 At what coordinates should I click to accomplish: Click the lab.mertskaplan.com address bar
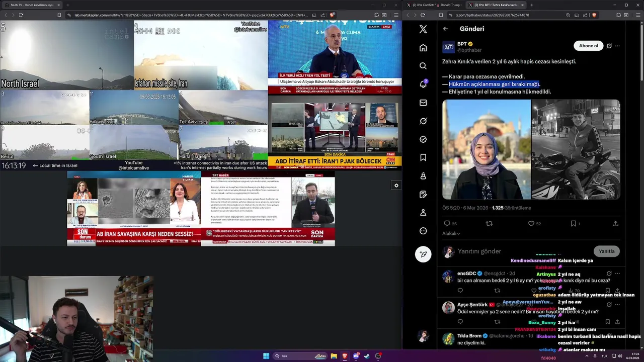tap(191, 15)
